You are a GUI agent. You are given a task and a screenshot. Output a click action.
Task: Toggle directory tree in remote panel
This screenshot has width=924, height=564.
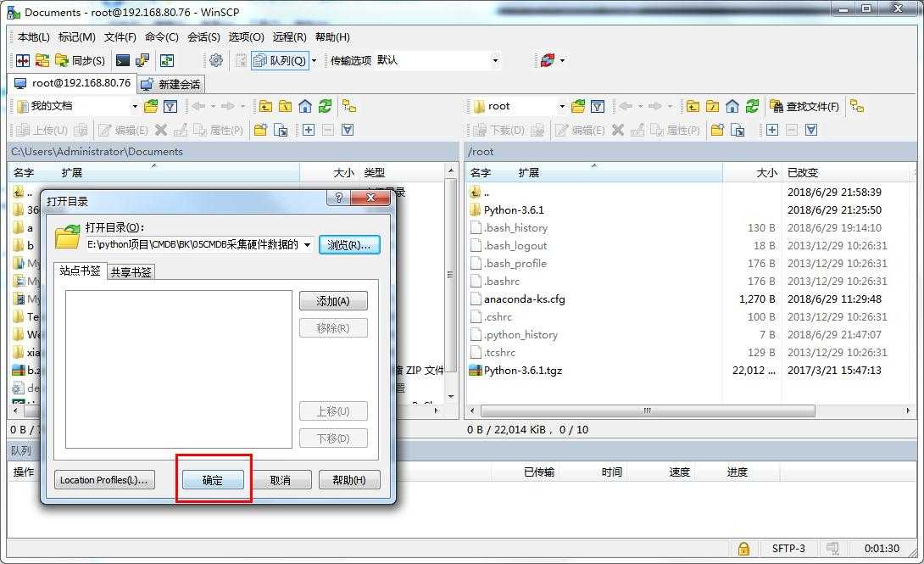pos(857,106)
